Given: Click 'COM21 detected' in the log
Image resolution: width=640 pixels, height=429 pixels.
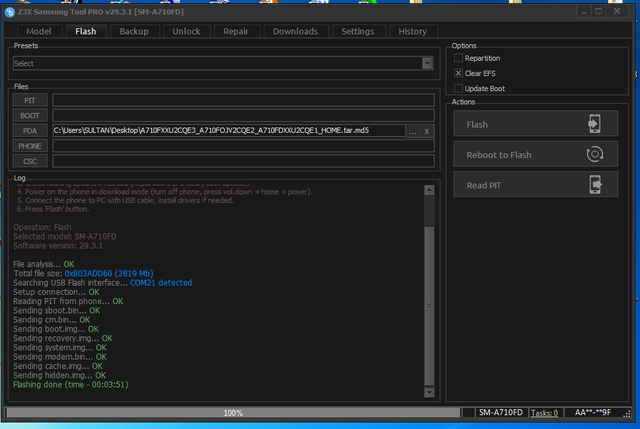Looking at the screenshot, I should click(161, 282).
